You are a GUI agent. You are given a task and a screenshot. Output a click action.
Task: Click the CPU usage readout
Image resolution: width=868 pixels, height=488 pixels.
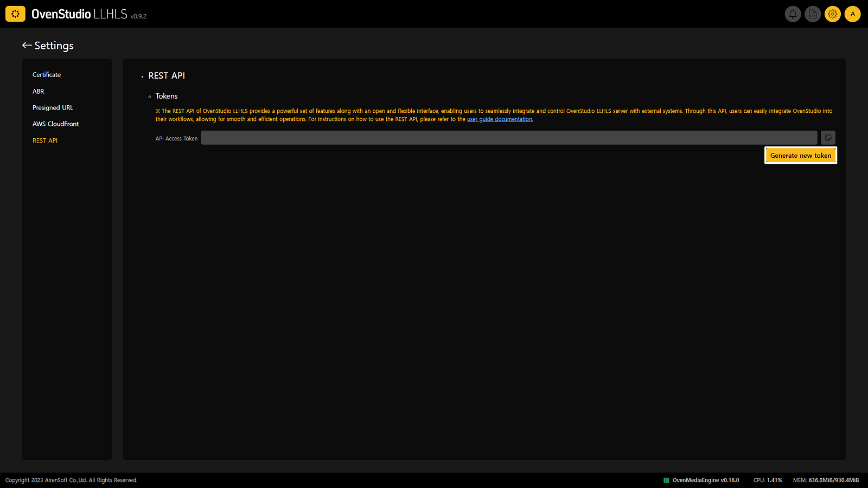coord(768,480)
